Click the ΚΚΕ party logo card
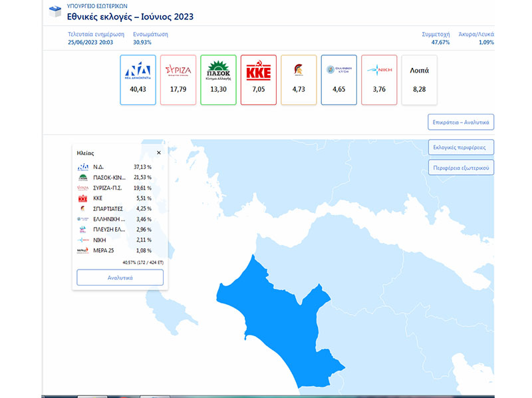The image size is (532, 398). tap(259, 79)
